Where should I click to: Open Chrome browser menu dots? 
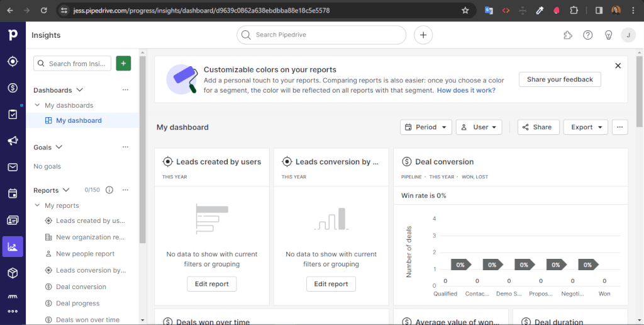633,10
